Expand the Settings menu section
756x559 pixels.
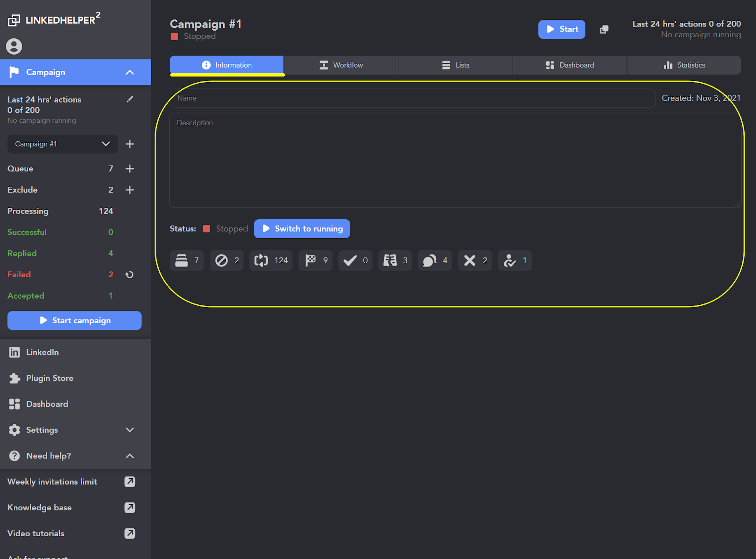pos(130,430)
